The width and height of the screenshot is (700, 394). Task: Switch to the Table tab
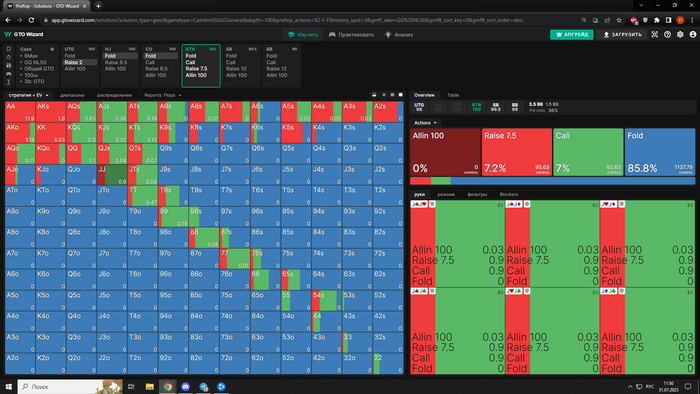pos(453,95)
